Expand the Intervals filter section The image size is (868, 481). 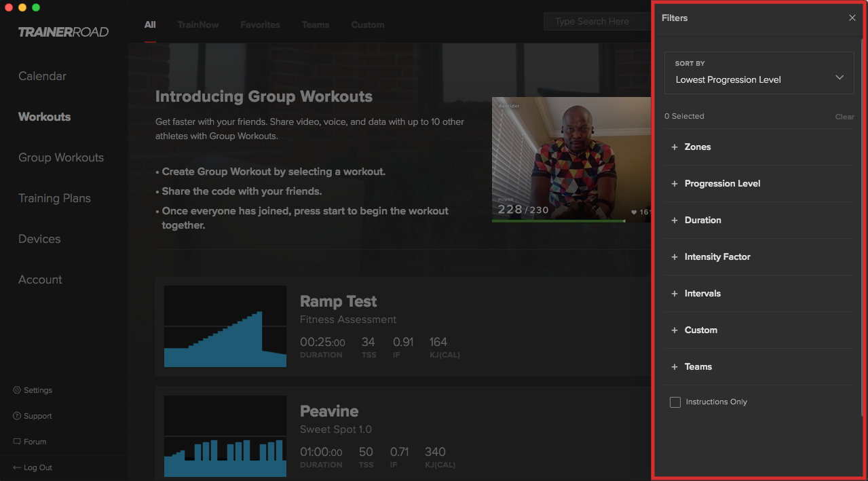tap(759, 294)
